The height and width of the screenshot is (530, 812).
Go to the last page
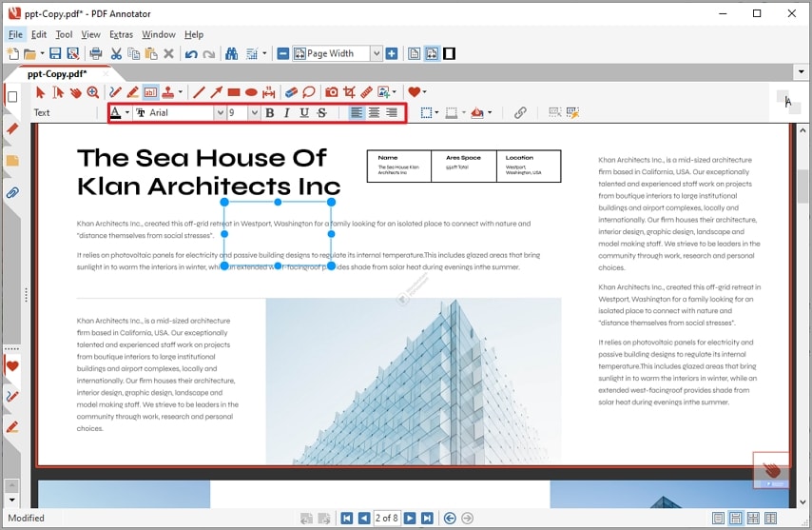[427, 518]
